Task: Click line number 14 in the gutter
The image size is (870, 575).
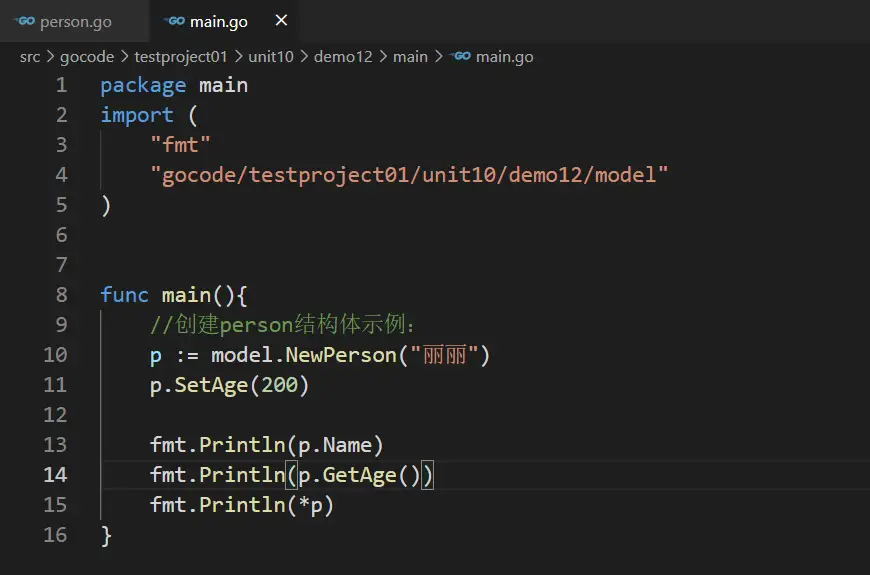Action: [55, 475]
